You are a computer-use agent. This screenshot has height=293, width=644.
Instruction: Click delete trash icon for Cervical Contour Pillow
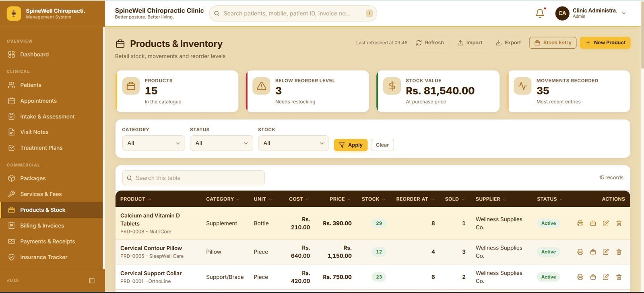pyautogui.click(x=619, y=252)
